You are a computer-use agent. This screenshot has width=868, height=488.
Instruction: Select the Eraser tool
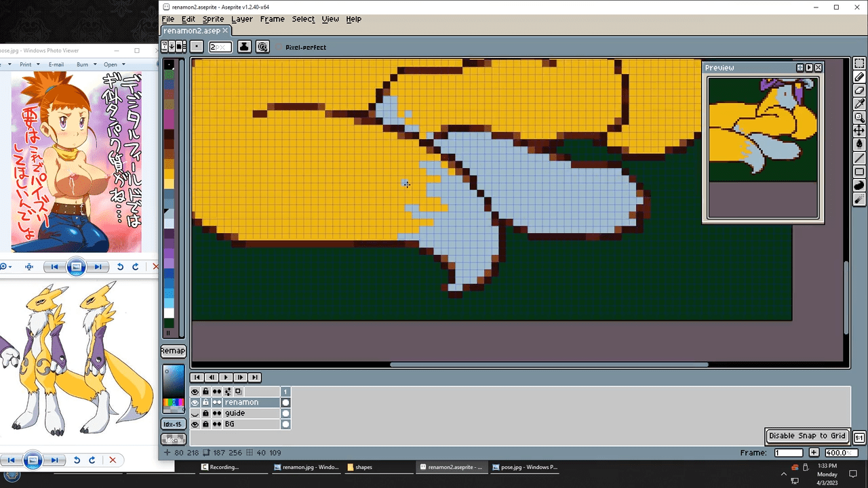[x=859, y=90]
